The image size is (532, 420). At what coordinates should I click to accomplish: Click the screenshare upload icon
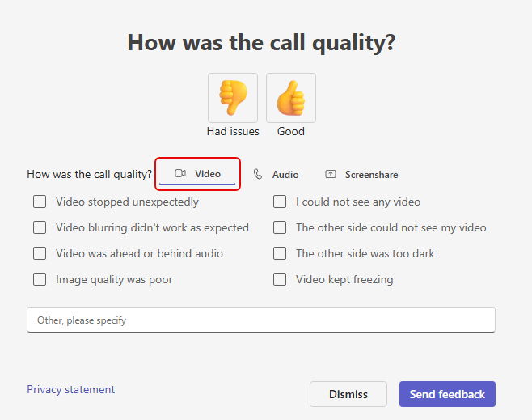(331, 174)
